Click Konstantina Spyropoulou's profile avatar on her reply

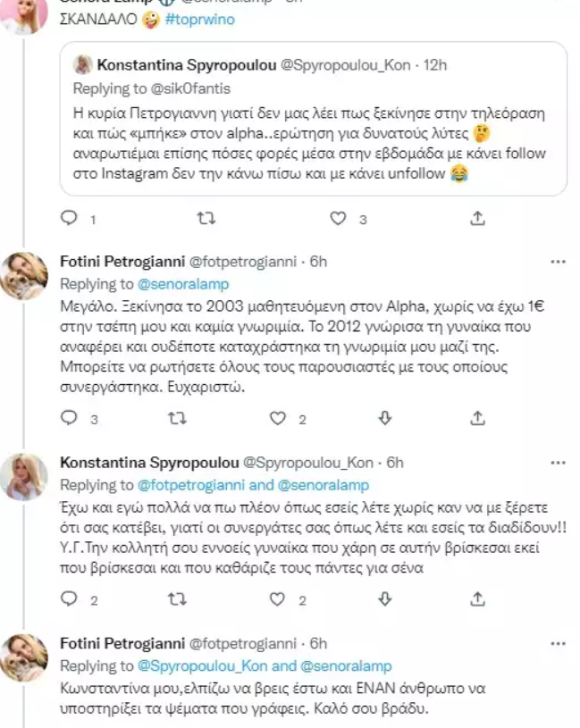click(x=29, y=477)
